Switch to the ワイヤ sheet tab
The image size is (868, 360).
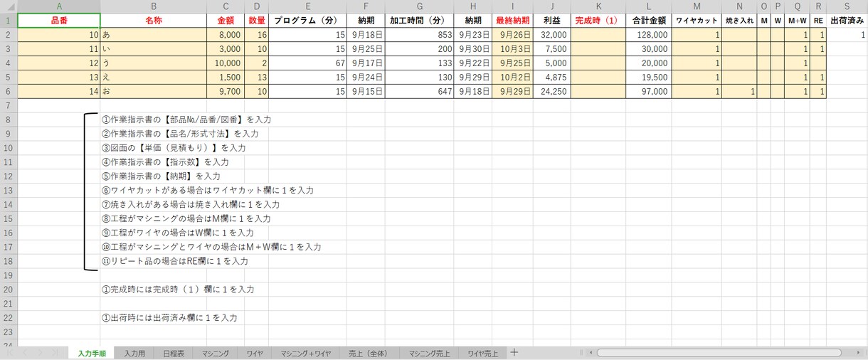[255, 353]
